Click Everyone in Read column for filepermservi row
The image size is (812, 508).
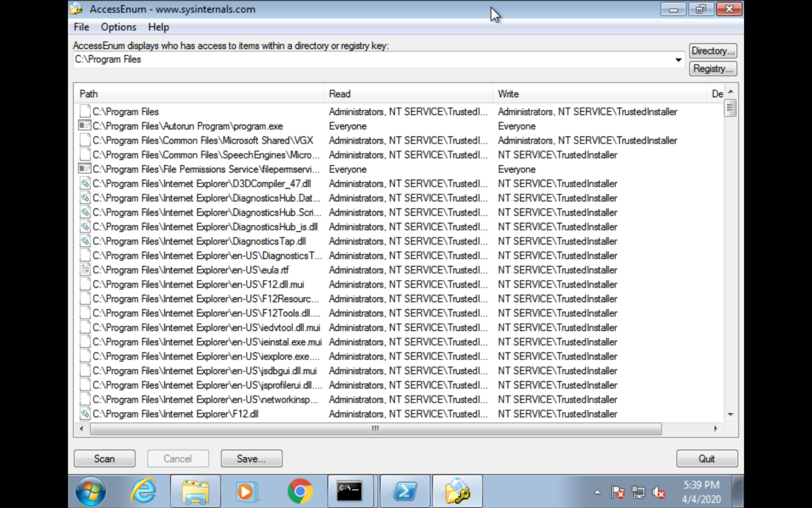pyautogui.click(x=348, y=169)
